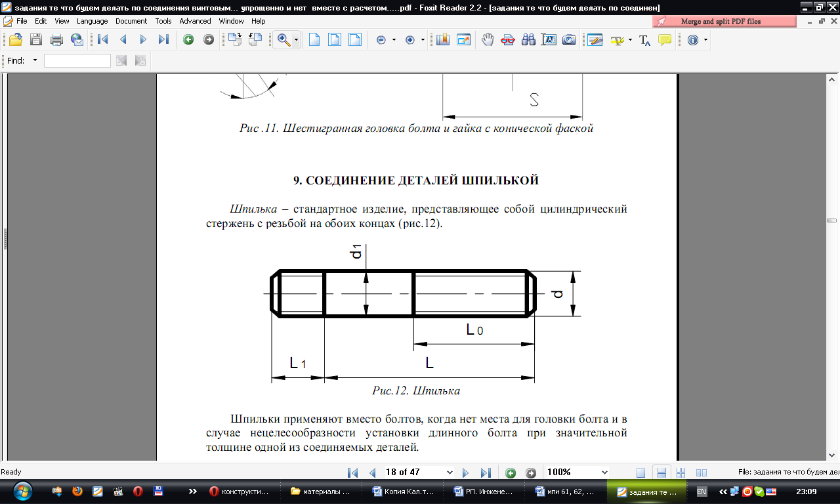The image size is (840, 504).
Task: Click the binoculars Search icon
Action: [528, 40]
